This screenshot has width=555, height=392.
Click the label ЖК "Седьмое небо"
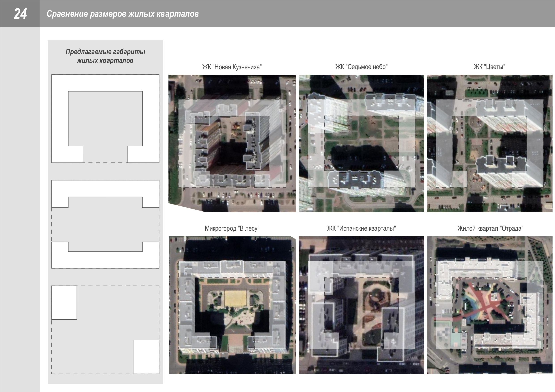[361, 67]
